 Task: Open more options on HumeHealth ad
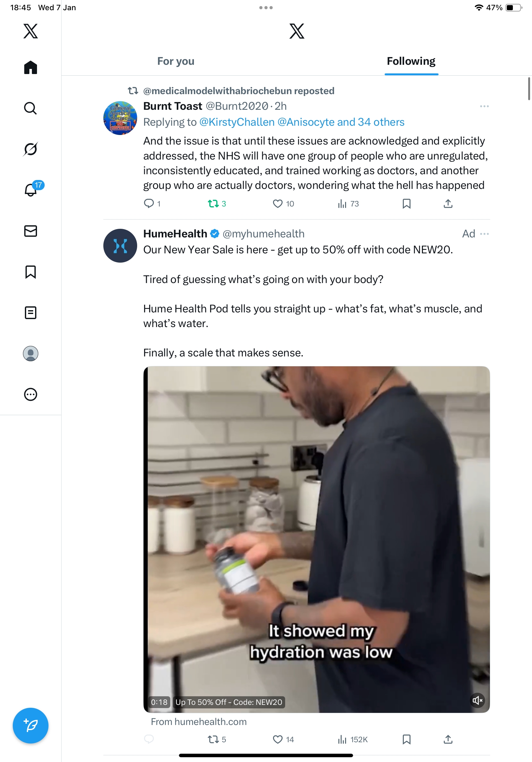point(484,234)
